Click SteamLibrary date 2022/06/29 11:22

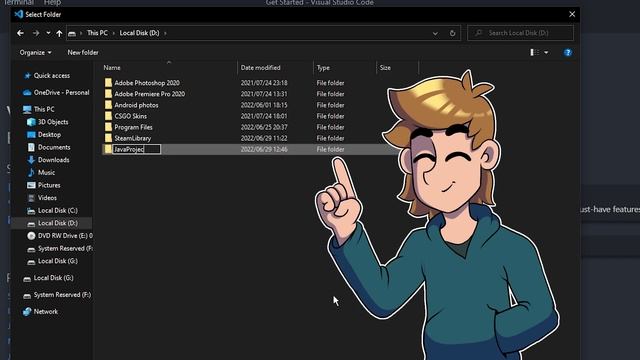[264, 138]
